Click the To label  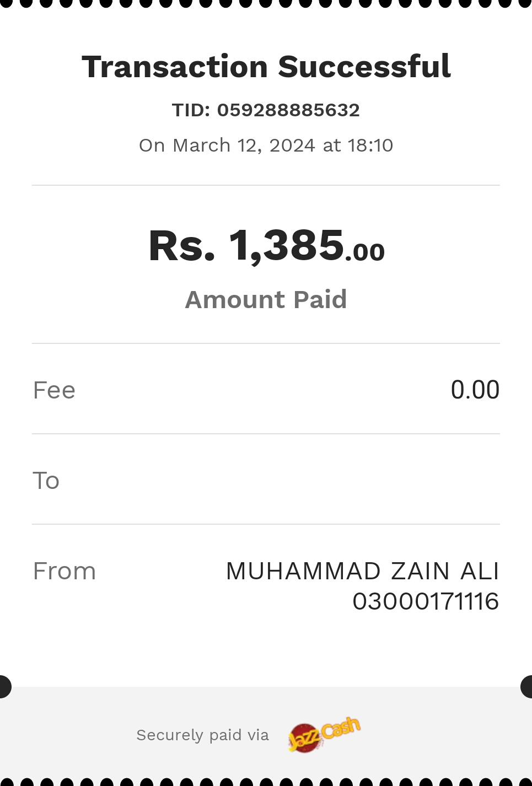click(46, 480)
